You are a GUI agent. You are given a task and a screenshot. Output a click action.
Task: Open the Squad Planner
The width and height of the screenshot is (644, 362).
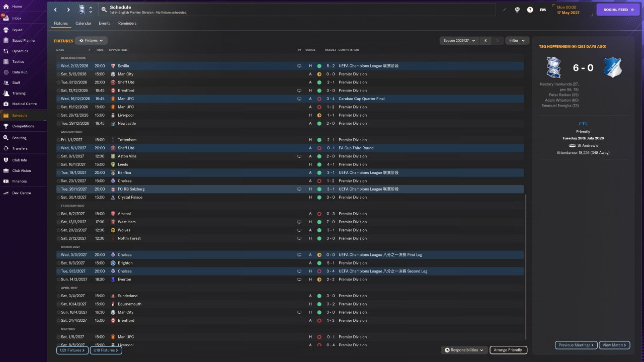click(24, 40)
